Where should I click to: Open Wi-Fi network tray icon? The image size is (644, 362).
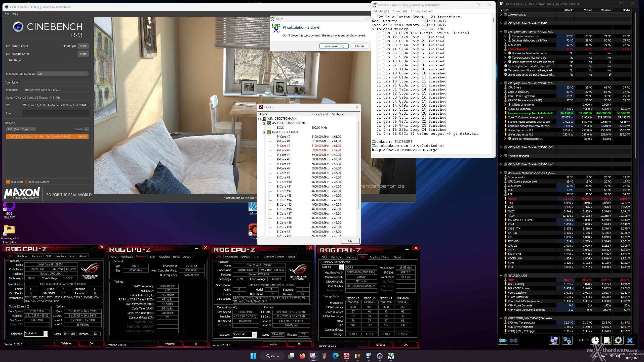(x=612, y=356)
